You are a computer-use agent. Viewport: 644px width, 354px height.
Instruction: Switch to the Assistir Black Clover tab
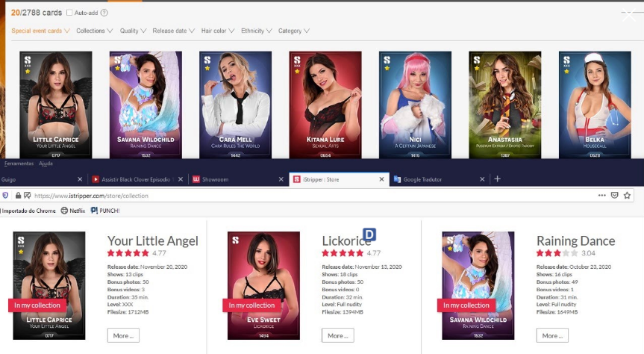(x=137, y=179)
